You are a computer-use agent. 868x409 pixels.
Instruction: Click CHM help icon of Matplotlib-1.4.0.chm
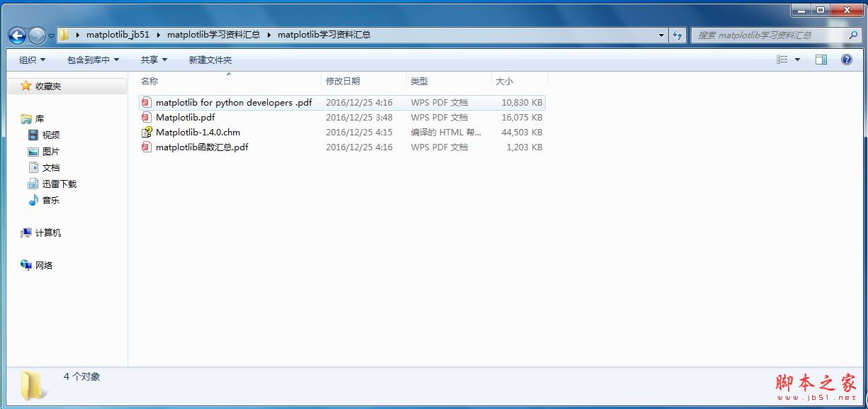click(147, 133)
